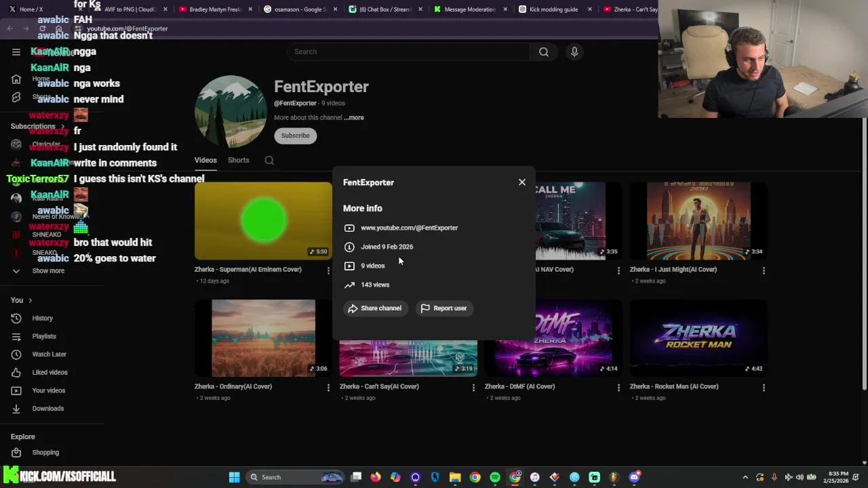Switch to the Videos tab
Viewport: 868px width, 488px height.
coord(205,161)
